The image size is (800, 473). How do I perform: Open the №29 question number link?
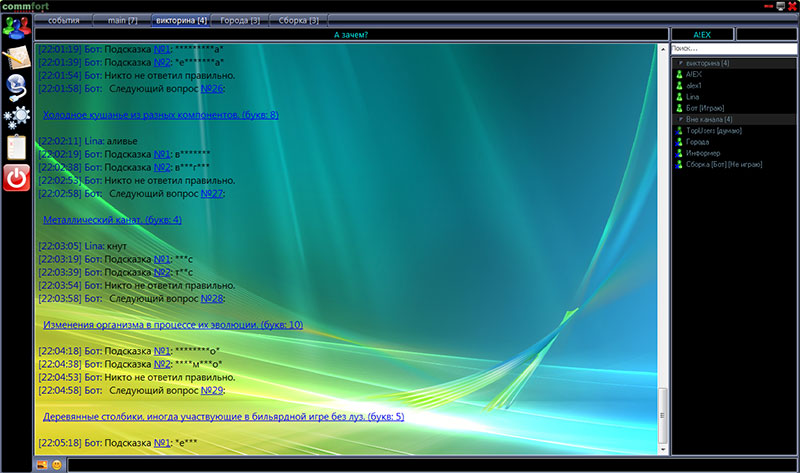(212, 390)
